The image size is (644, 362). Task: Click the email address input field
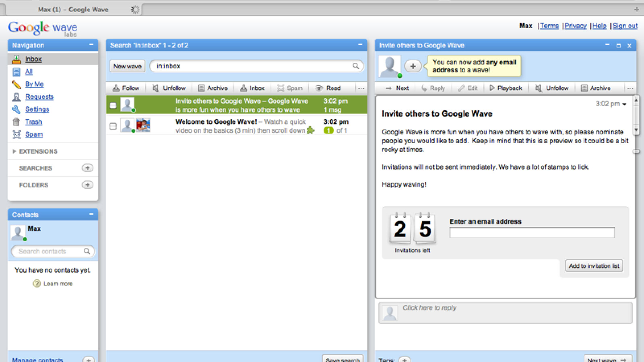click(x=532, y=232)
